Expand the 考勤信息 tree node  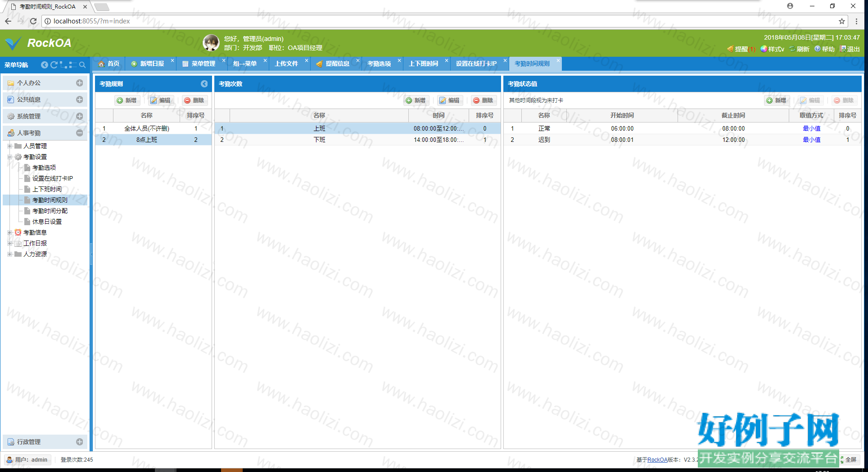9,232
